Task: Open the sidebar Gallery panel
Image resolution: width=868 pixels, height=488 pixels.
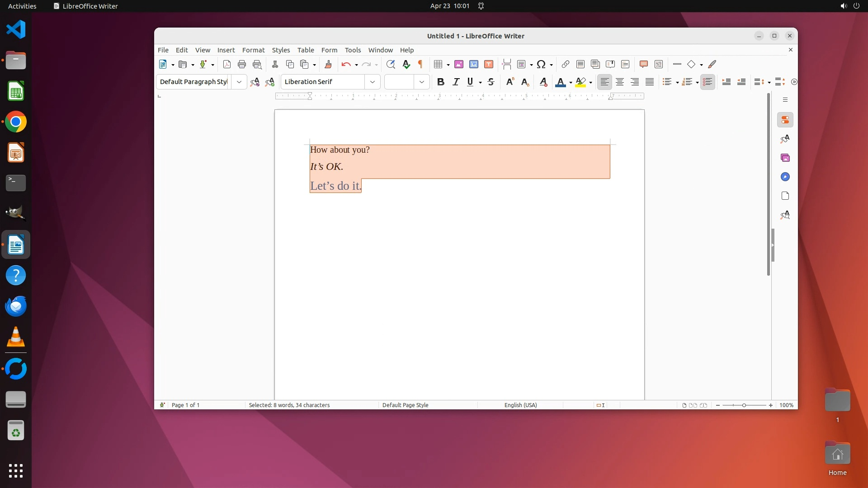Action: [x=785, y=158]
